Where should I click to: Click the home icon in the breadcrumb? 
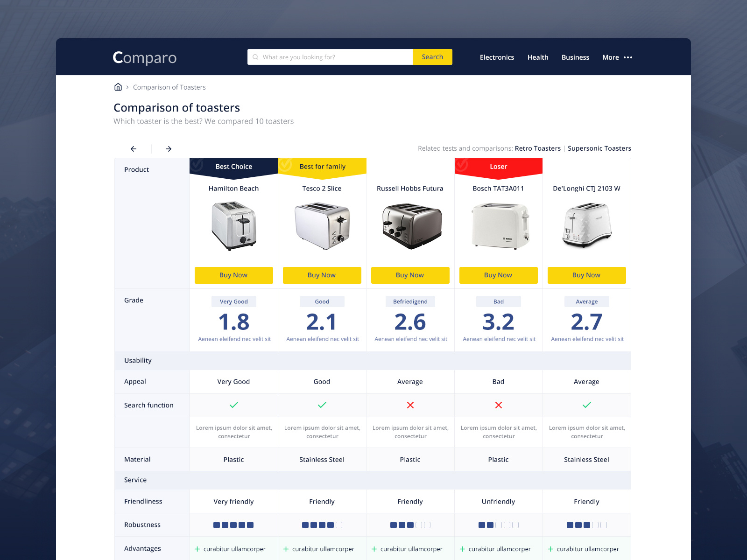(x=118, y=87)
